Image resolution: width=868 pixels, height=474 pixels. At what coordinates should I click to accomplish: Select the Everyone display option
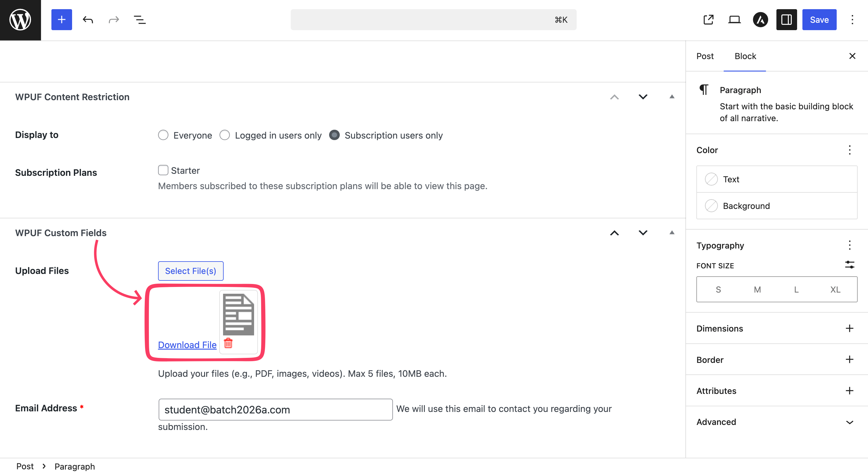[x=163, y=135]
